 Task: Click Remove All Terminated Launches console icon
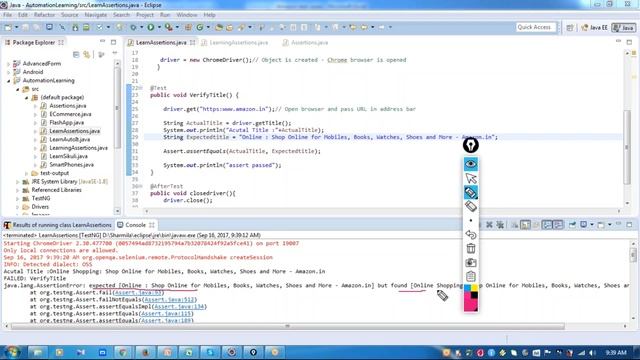pyautogui.click(x=500, y=225)
